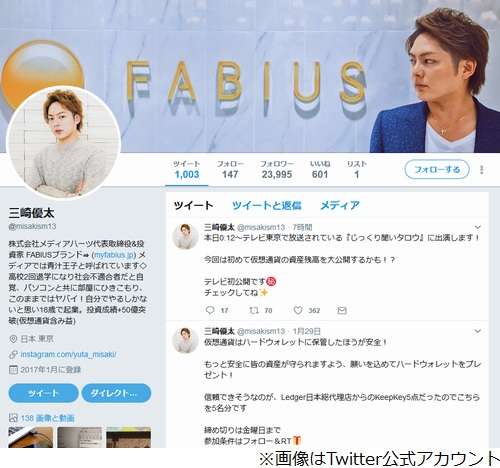Expand options chevron on first tweet
500x468 pixels.
478,227
